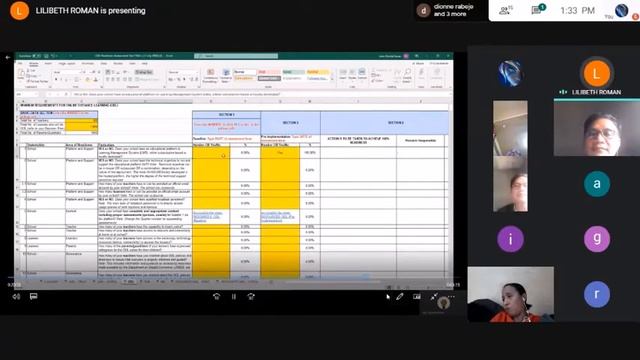Click the blue hyperlink in the Pre-implementation column
Image resolution: width=640 pixels, height=360 pixels.
(x=278, y=217)
